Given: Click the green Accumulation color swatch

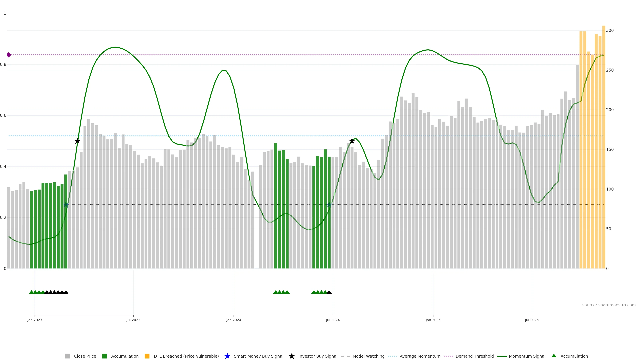Looking at the screenshot, I should click(x=104, y=356).
